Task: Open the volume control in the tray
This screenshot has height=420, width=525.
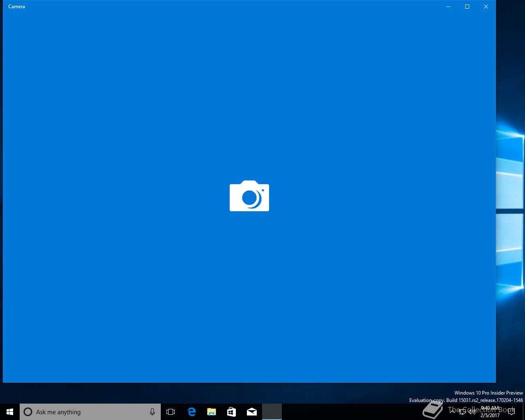Action: (472, 412)
